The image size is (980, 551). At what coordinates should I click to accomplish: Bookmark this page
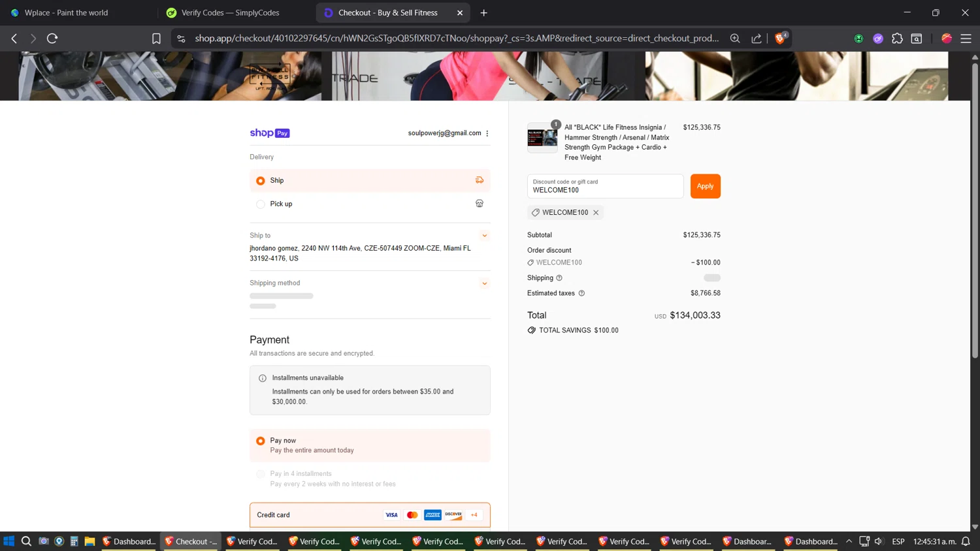click(x=156, y=39)
